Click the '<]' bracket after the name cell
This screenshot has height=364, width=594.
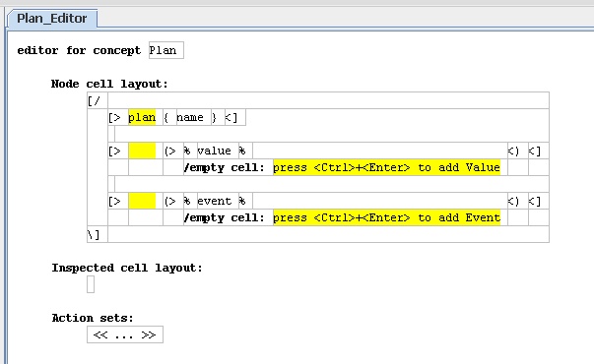pyautogui.click(x=231, y=117)
